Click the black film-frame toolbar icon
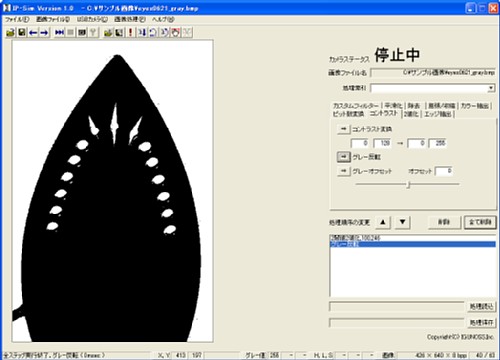This screenshot has width=500, height=360. pyautogui.click(x=82, y=32)
